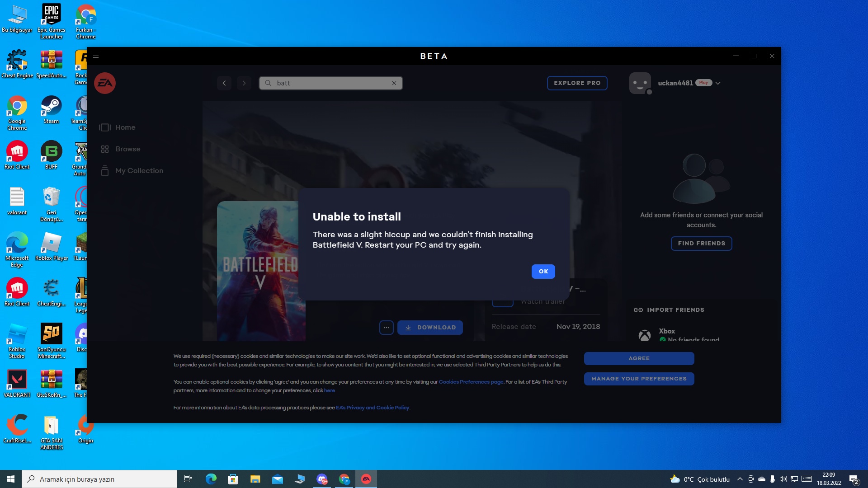The height and width of the screenshot is (488, 868).
Task: Click the EXPLORE PRO button
Action: tap(577, 83)
